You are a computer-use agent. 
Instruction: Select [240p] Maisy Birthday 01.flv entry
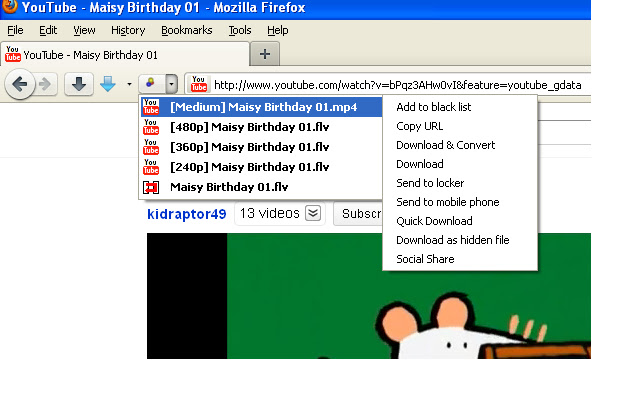(x=262, y=167)
